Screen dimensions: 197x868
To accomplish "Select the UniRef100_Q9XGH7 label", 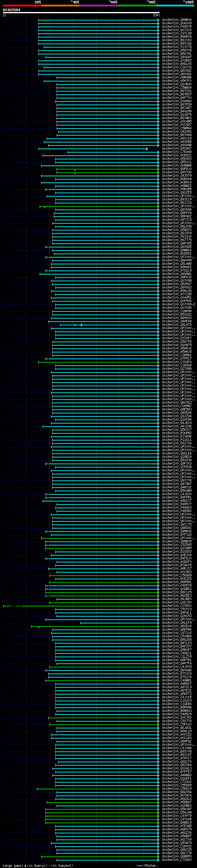I will [177, 57].
